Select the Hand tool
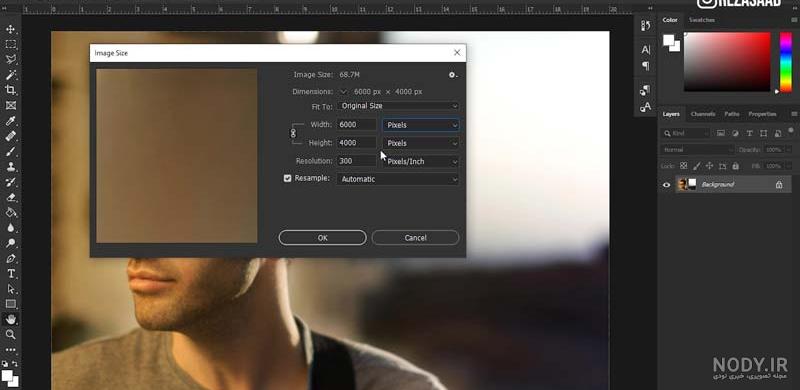This screenshot has width=800, height=390. pos(11,320)
